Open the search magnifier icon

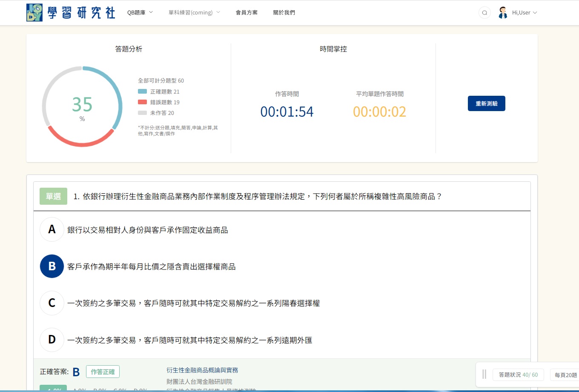[x=484, y=13]
